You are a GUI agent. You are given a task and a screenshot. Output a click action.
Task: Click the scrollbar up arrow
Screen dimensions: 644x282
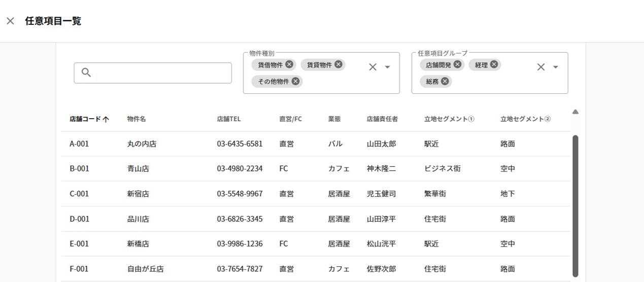[575, 112]
